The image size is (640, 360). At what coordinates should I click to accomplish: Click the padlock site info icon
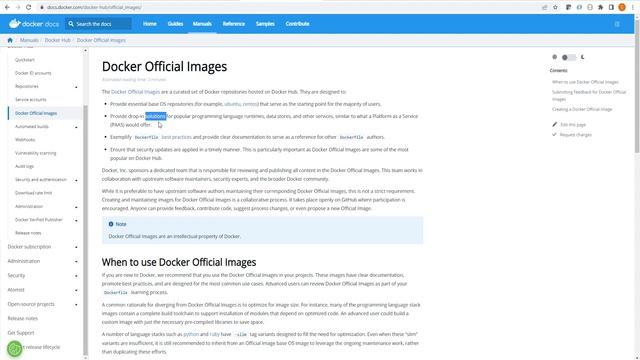(42, 7)
